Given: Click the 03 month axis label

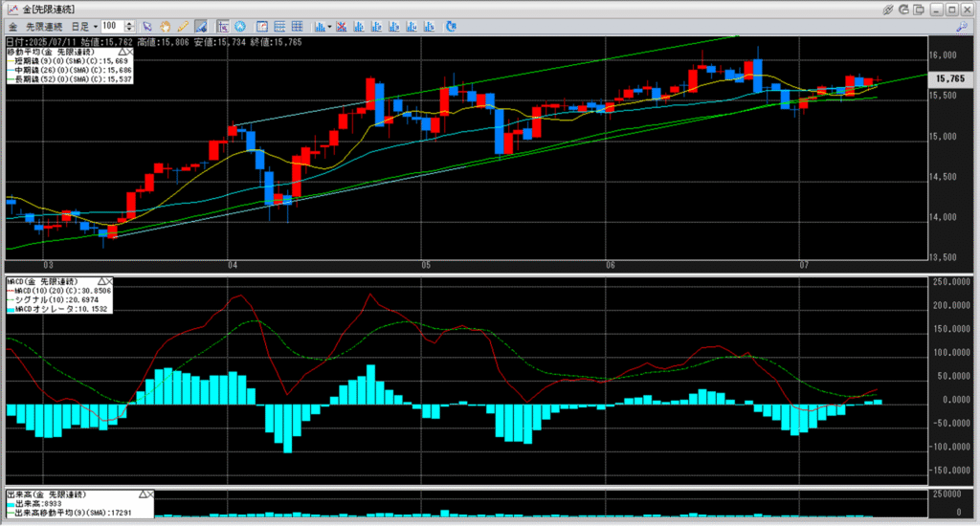Looking at the screenshot, I should (x=48, y=266).
